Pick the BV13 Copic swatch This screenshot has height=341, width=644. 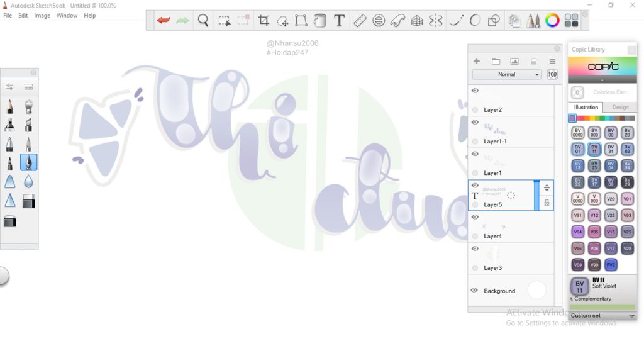(x=577, y=165)
